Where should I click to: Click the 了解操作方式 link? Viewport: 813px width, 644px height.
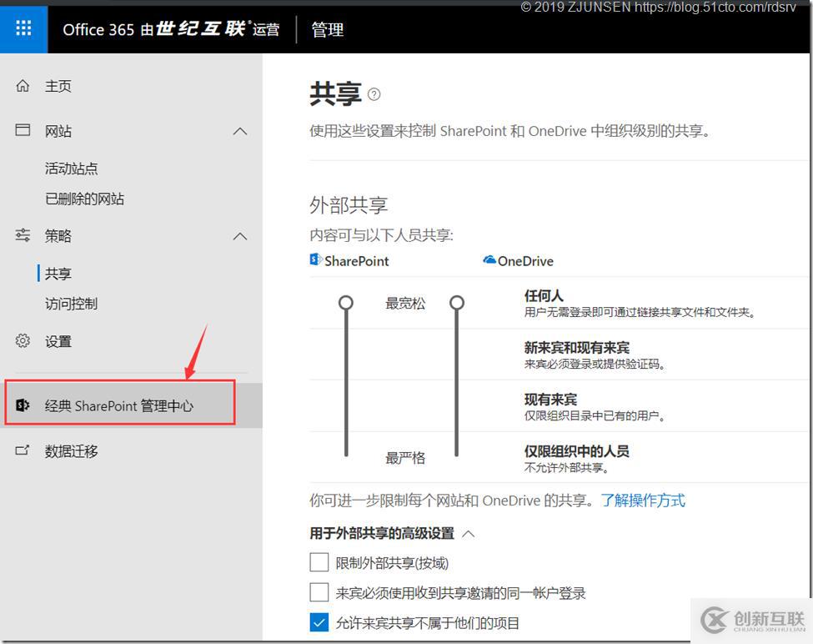[643, 501]
